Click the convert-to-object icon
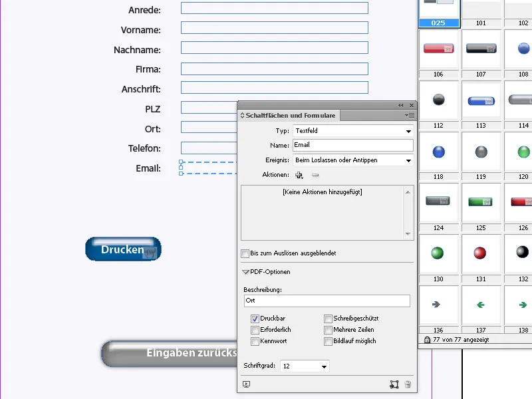The image size is (532, 399). pos(395,384)
